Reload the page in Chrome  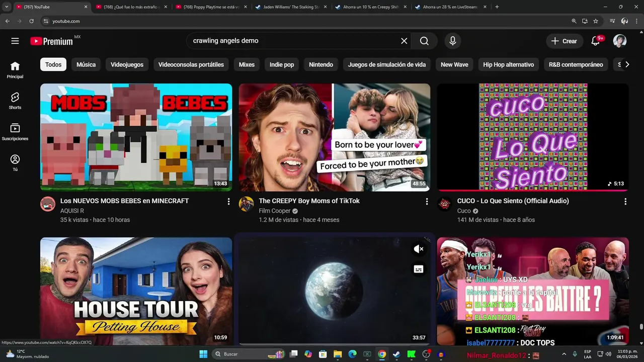pos(31,21)
